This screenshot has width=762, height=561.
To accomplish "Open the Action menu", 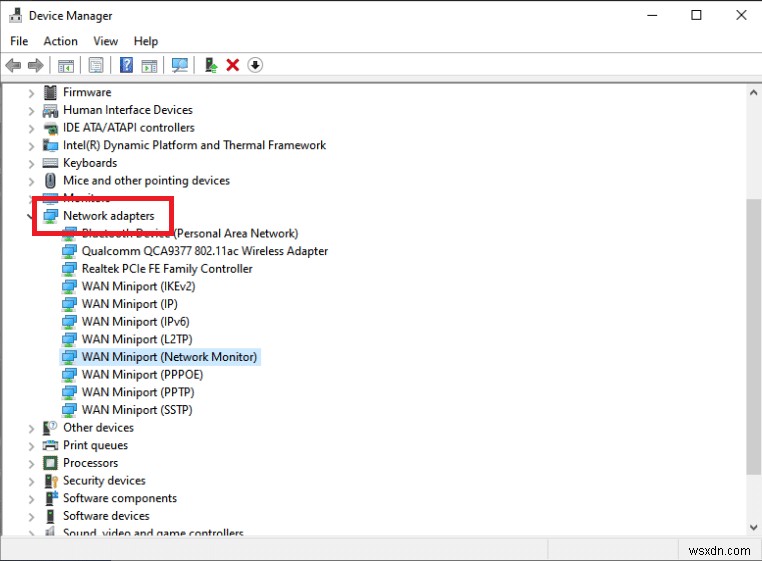I will pos(60,41).
